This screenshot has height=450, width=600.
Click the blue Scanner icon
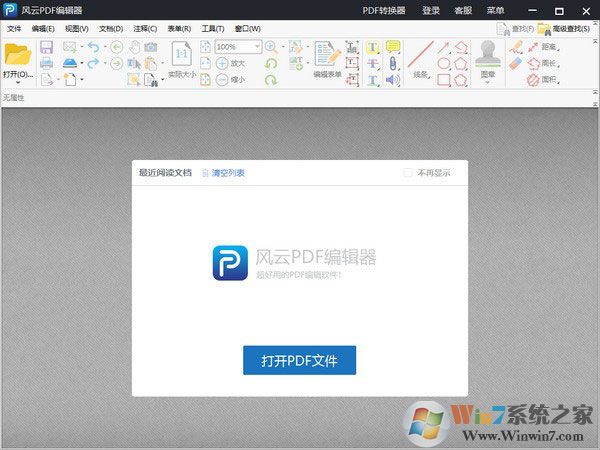pos(70,63)
